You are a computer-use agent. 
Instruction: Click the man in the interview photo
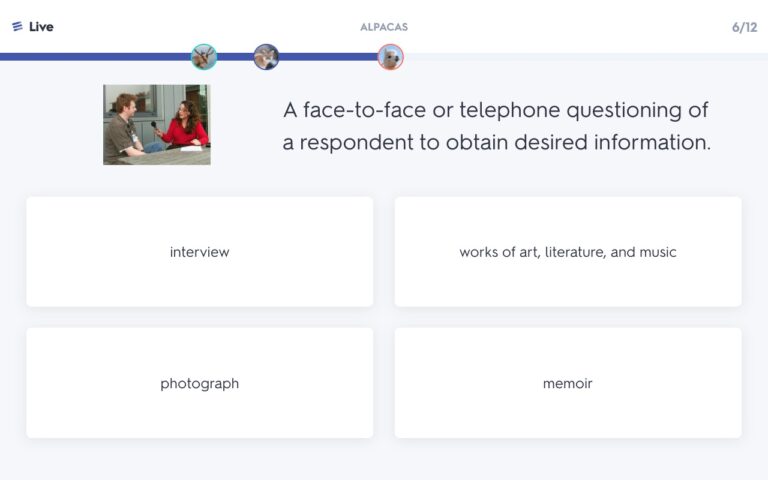coord(124,126)
